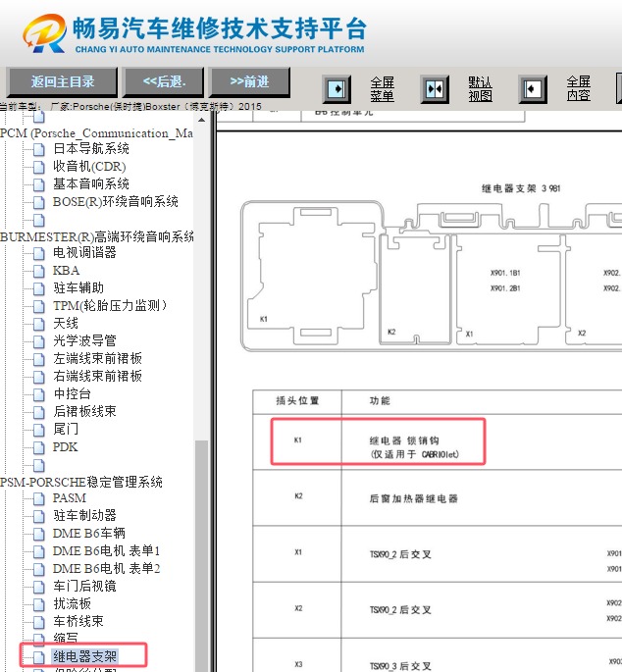Click document icon beside 光学波导管
The width and height of the screenshot is (622, 672).
pyautogui.click(x=39, y=341)
